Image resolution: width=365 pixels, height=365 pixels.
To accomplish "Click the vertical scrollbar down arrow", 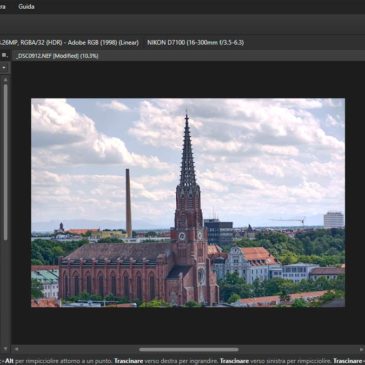I will pyautogui.click(x=5, y=349).
